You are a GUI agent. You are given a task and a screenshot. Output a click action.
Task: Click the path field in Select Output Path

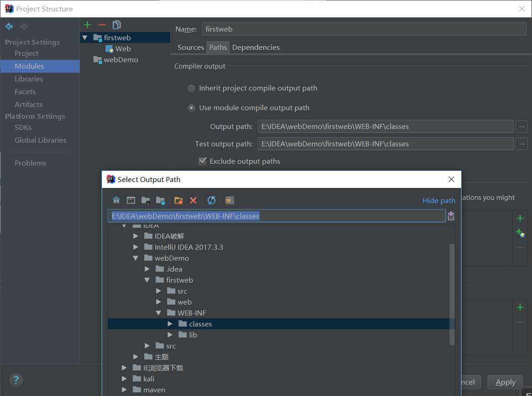[x=277, y=216]
